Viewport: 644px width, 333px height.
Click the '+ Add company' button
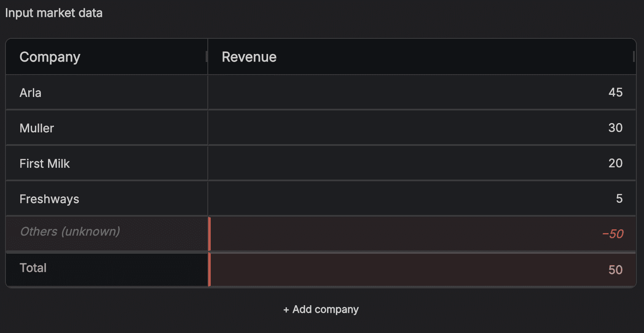[321, 309]
